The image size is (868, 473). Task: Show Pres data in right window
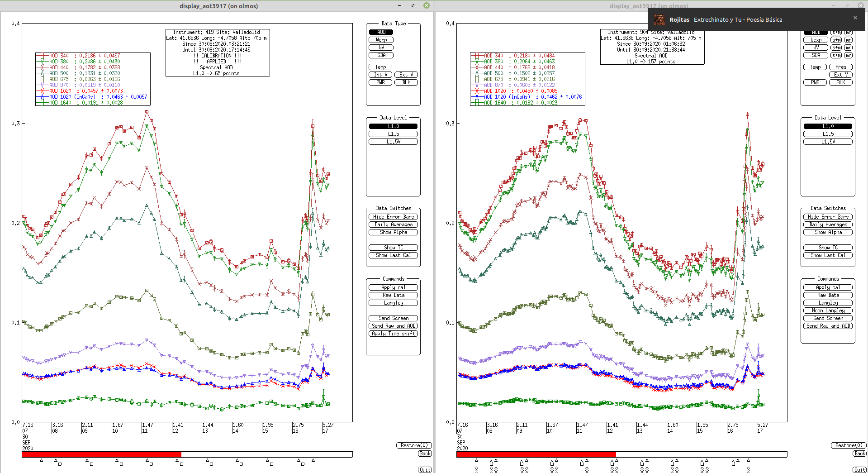click(x=841, y=67)
